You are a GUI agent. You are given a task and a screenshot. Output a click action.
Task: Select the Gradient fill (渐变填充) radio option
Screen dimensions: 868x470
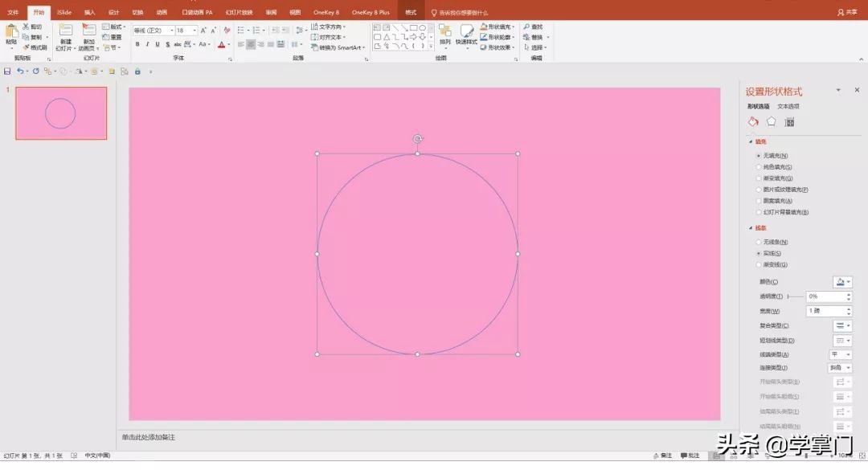pyautogui.click(x=758, y=178)
